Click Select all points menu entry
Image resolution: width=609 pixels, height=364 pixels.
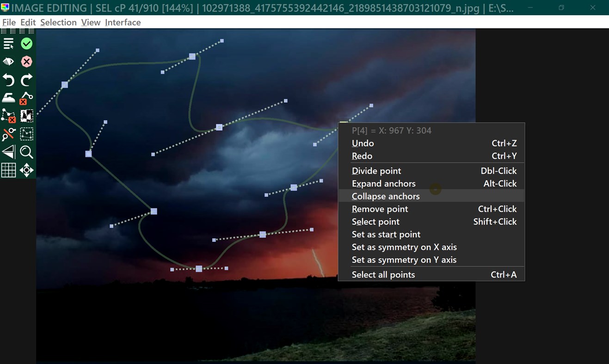click(384, 274)
